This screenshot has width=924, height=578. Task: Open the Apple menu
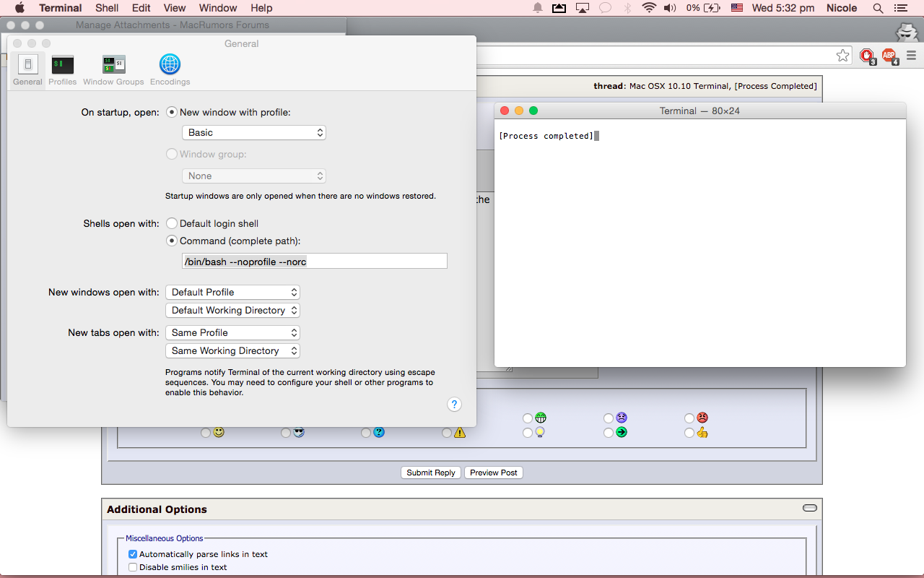pyautogui.click(x=19, y=8)
